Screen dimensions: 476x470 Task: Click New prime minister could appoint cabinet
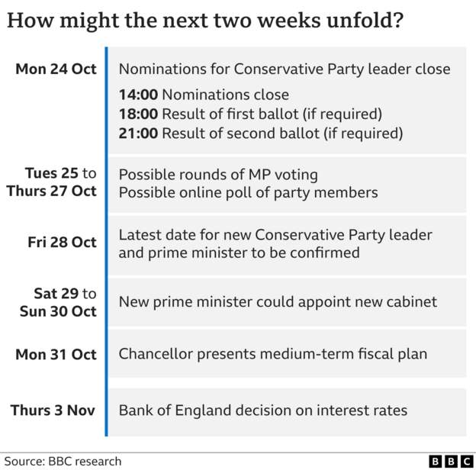278,302
